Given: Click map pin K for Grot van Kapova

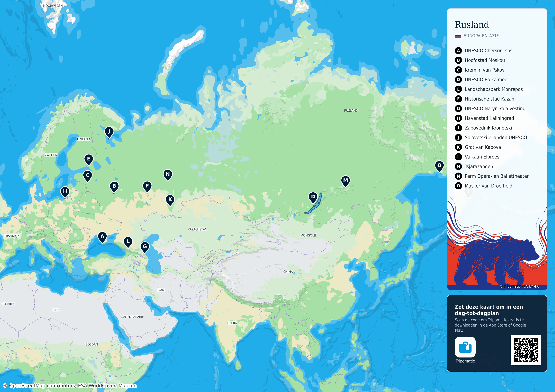Looking at the screenshot, I should point(170,200).
